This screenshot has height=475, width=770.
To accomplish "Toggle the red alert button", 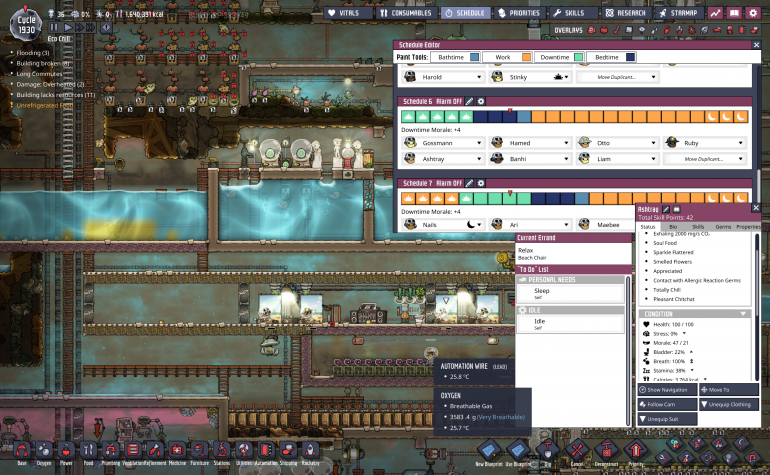I will coord(106,28).
